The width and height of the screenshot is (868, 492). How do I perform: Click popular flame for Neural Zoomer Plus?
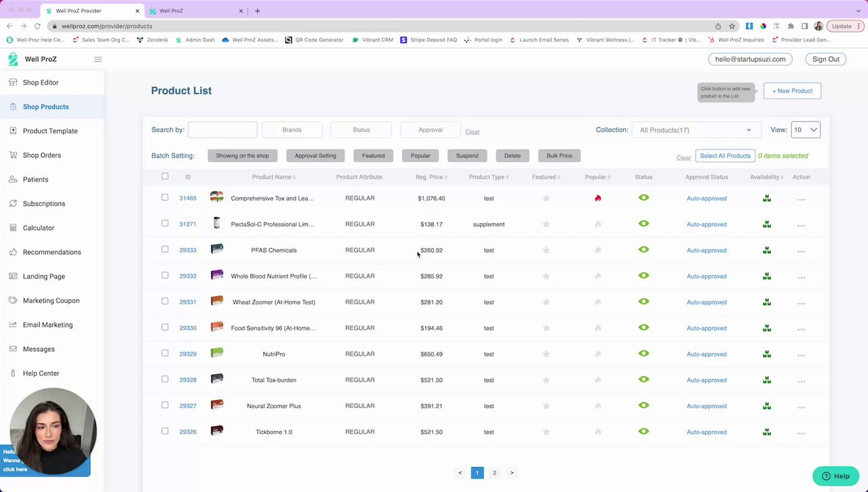[597, 406]
